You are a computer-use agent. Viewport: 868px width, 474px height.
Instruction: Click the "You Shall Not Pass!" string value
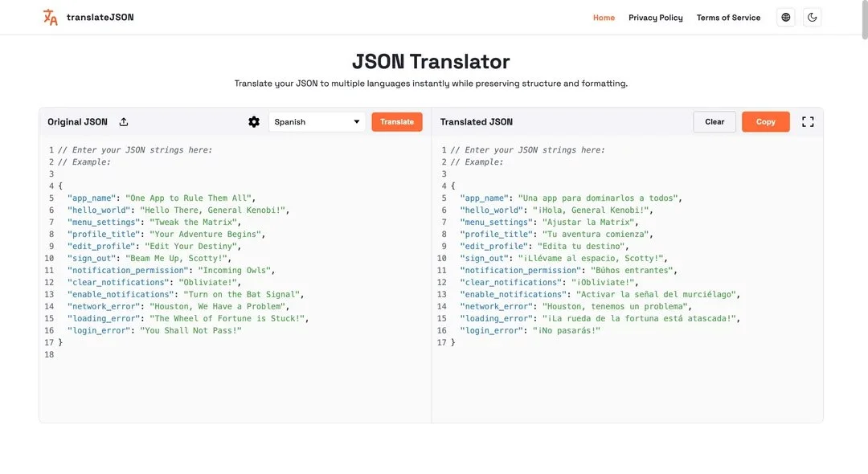[x=190, y=331]
